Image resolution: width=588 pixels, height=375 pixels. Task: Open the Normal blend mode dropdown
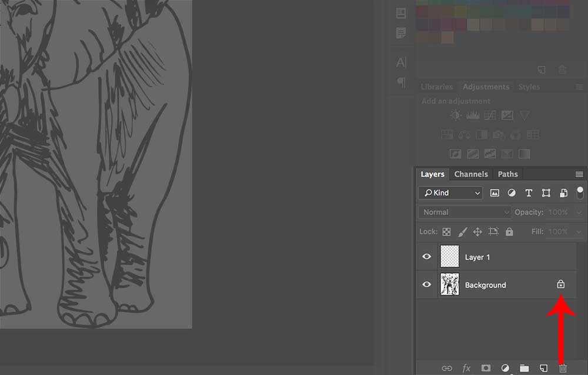[x=465, y=213]
